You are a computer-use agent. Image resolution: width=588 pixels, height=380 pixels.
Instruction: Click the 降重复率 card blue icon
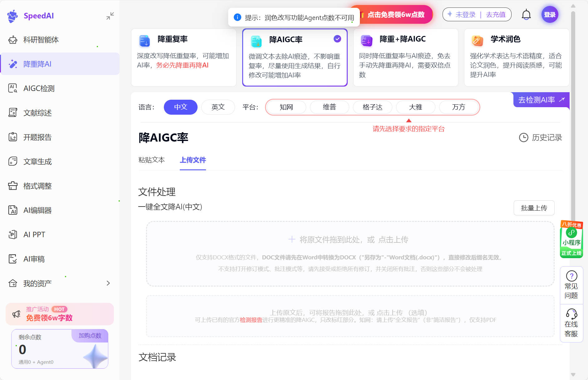pos(145,41)
